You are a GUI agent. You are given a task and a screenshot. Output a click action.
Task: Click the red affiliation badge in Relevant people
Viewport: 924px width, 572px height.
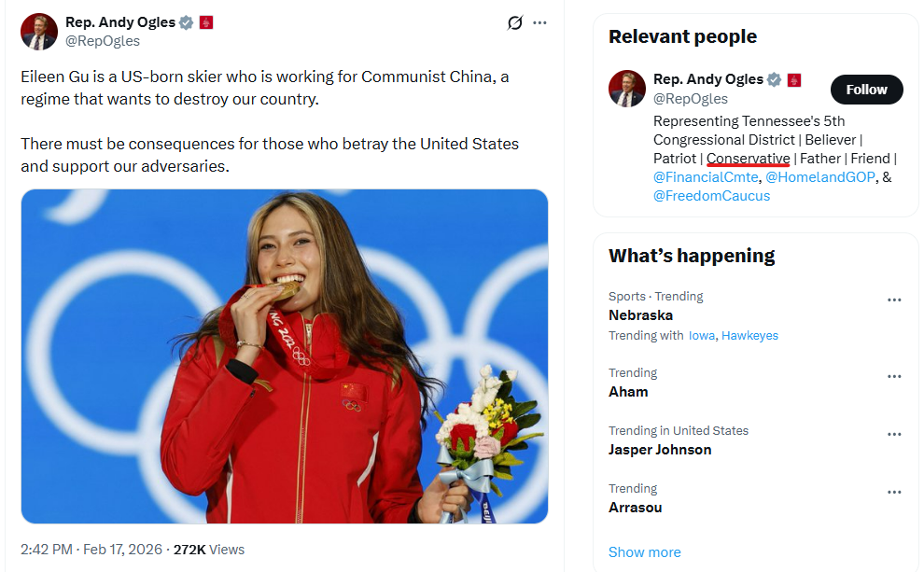click(794, 80)
